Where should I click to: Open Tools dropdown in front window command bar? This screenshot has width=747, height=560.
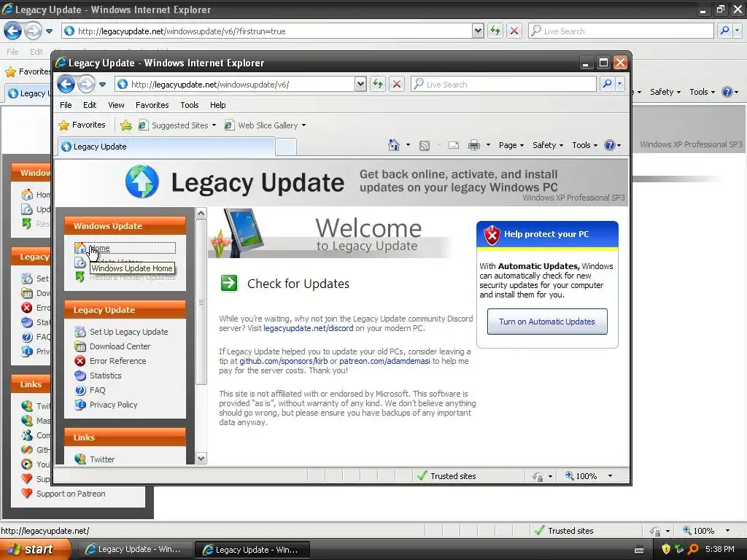[584, 145]
